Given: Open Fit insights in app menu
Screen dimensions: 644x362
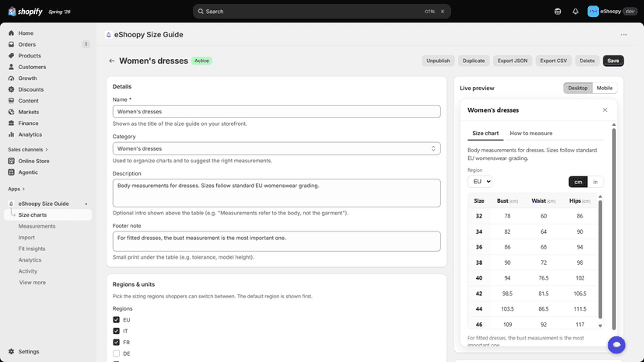Looking at the screenshot, I should (x=32, y=249).
